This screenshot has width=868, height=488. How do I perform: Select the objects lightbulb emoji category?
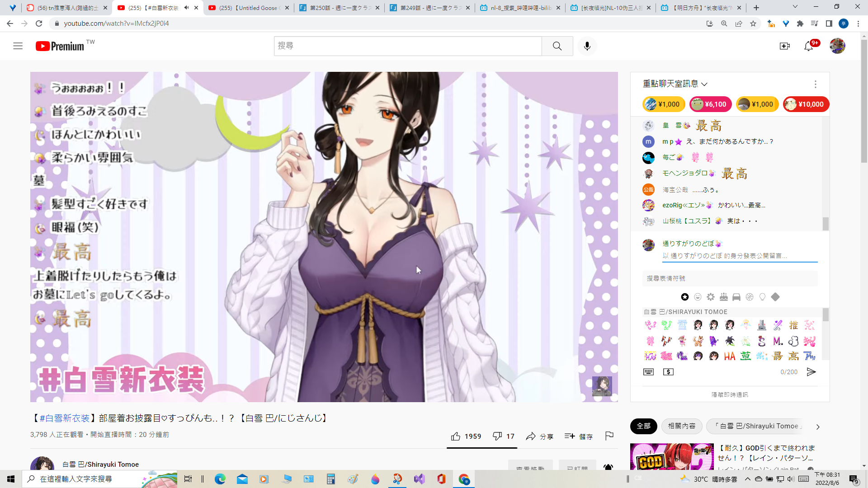[762, 297]
